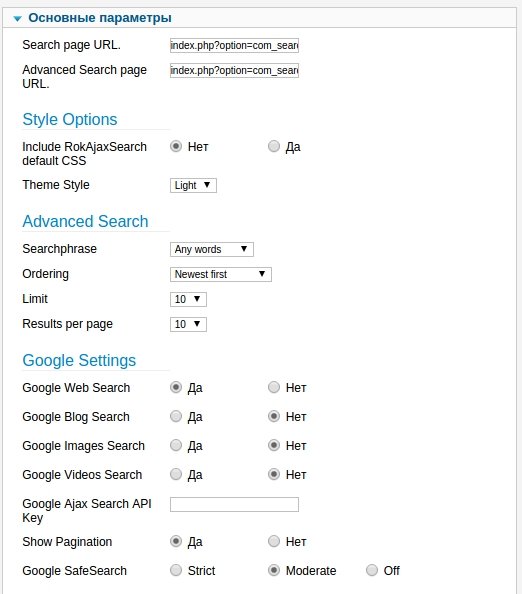The width and height of the screenshot is (522, 594).
Task: Enable Да for Google Videos Search
Action: tap(176, 474)
